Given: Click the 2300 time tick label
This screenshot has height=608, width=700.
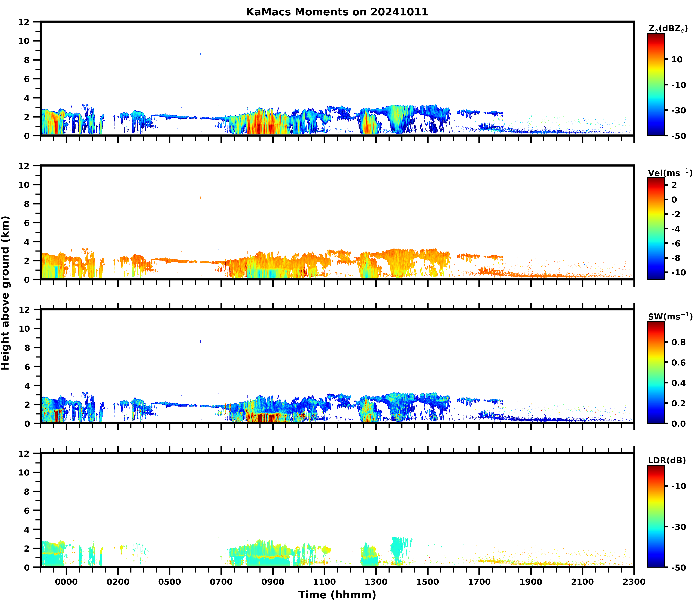Looking at the screenshot, I should [634, 582].
